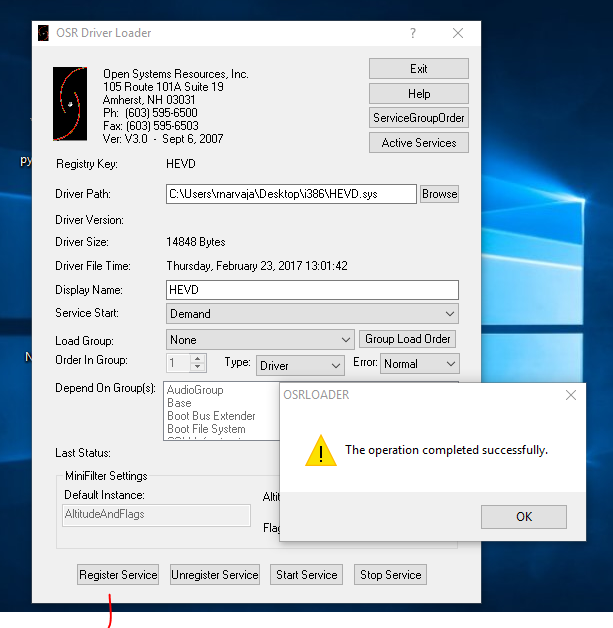Click the OSR logo image
The width and height of the screenshot is (613, 628).
tap(70, 104)
